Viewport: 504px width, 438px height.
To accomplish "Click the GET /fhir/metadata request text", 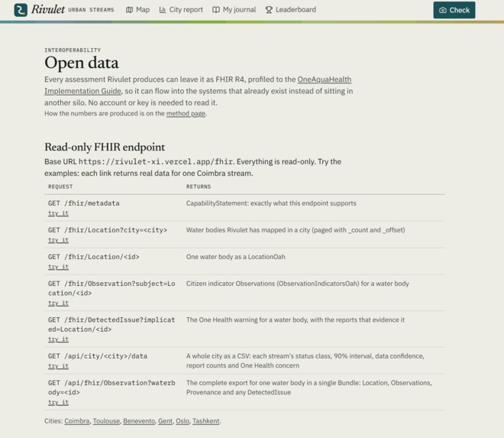I will (84, 203).
